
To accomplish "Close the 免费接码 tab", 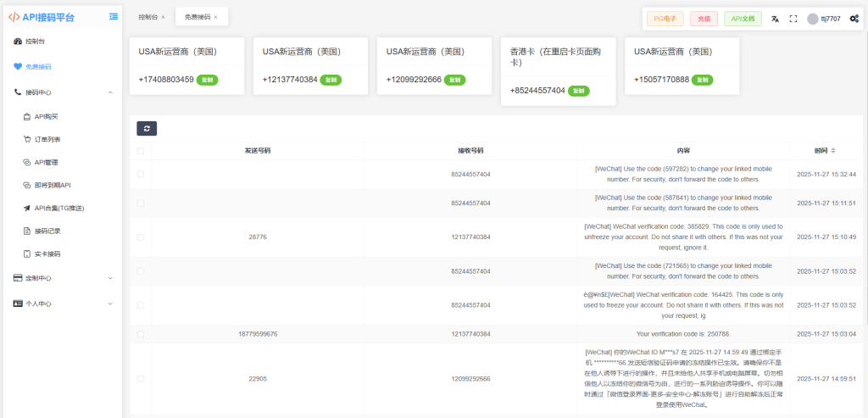I will pyautogui.click(x=215, y=17).
